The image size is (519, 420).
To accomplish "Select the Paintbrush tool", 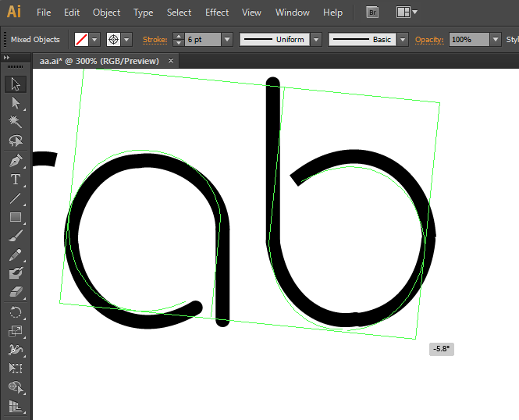I will 16,236.
